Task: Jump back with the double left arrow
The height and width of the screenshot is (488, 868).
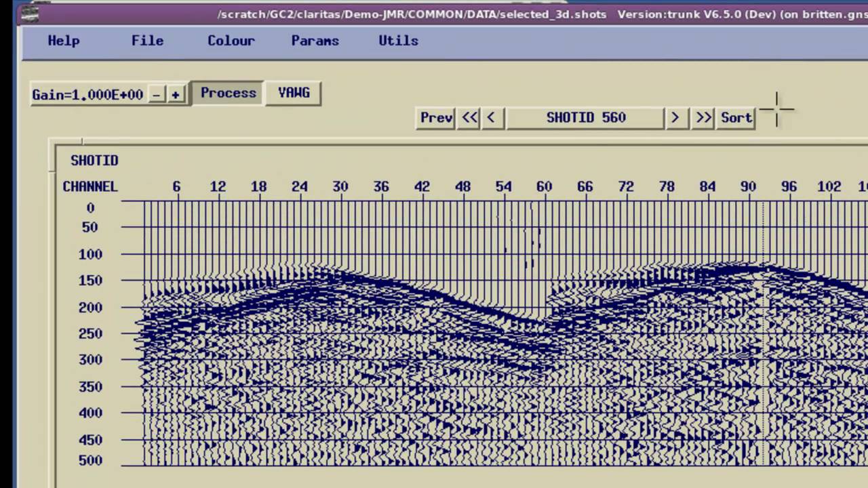Action: (x=469, y=118)
